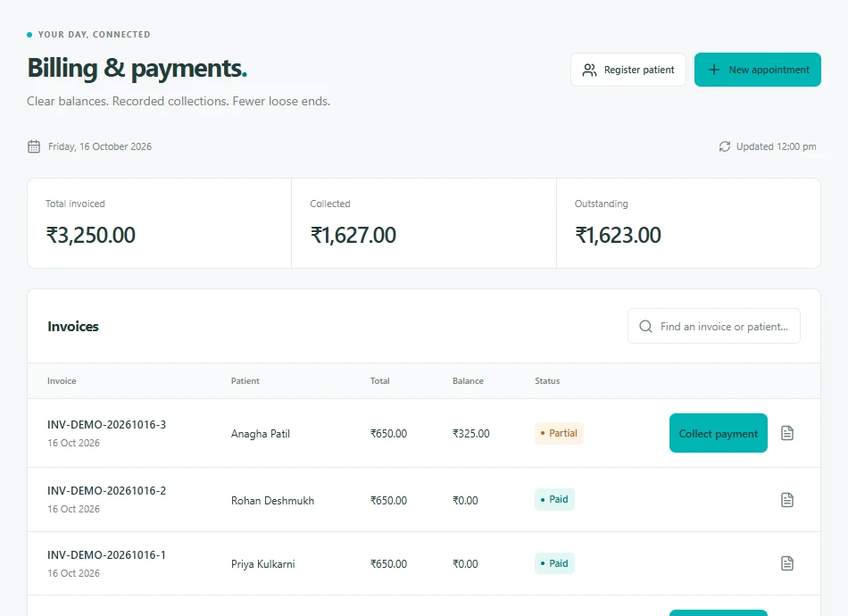Click the Billing & payments heading

coord(137,68)
